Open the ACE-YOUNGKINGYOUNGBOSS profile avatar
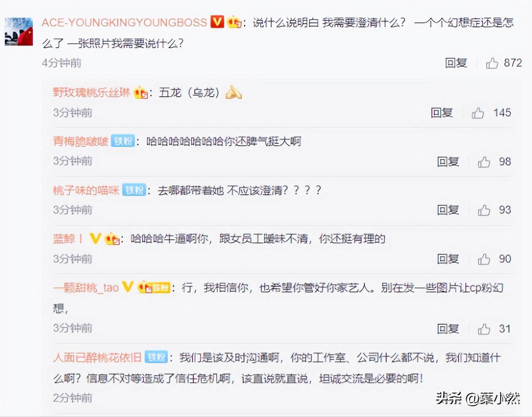The image size is (532, 417). coord(19,32)
